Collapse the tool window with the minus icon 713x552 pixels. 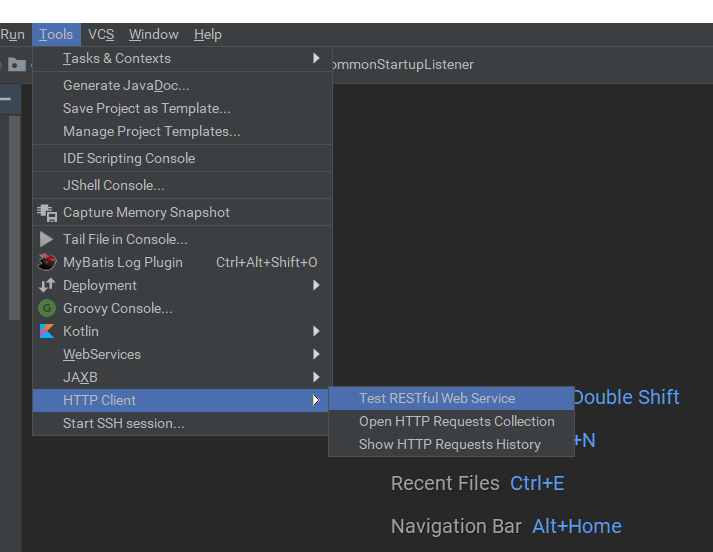[x=5, y=99]
